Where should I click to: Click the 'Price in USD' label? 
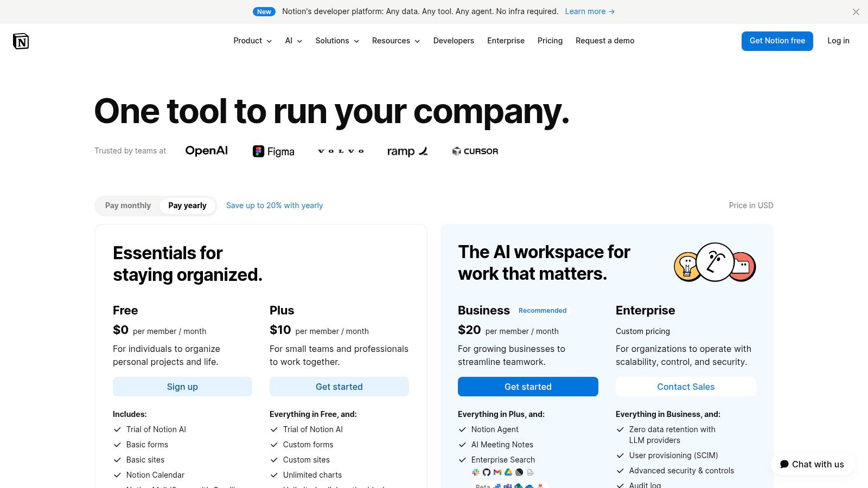pyautogui.click(x=751, y=206)
